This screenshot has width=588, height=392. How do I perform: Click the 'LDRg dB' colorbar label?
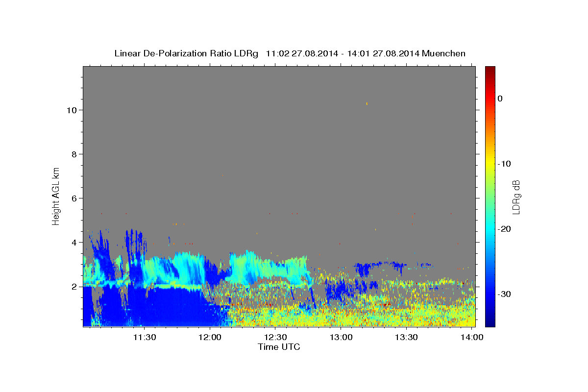coord(516,196)
